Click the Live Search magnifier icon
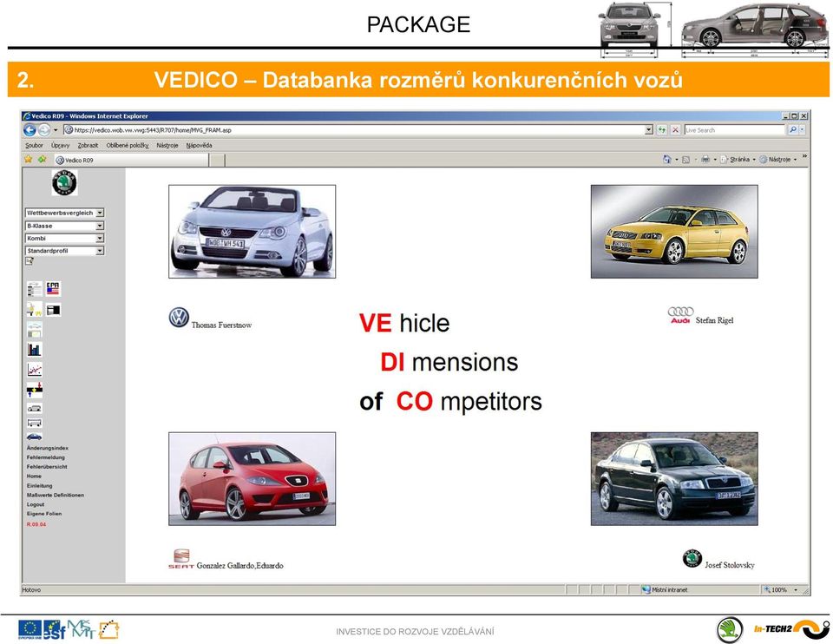This screenshot has width=833, height=644. pyautogui.click(x=792, y=129)
